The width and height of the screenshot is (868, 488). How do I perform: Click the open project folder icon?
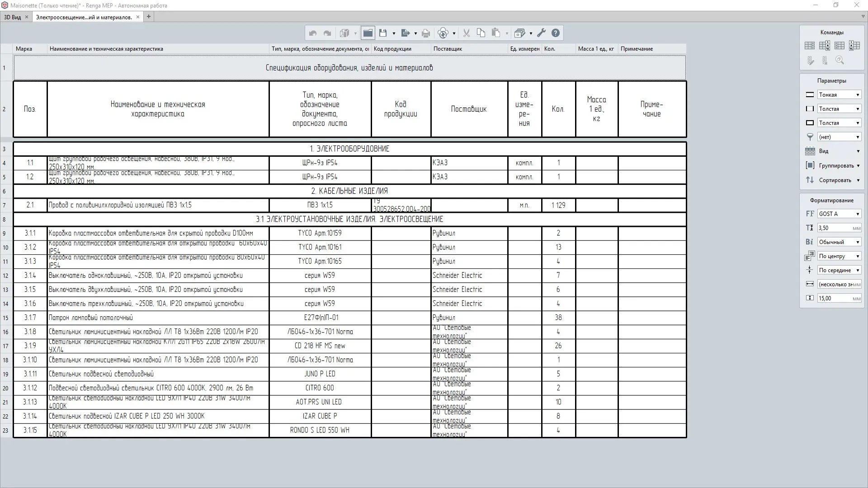[368, 33]
